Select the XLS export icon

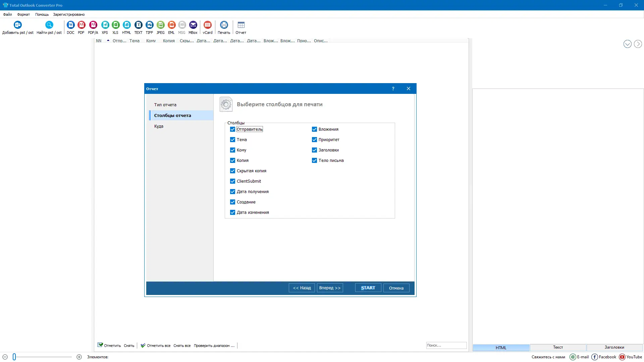point(115,25)
